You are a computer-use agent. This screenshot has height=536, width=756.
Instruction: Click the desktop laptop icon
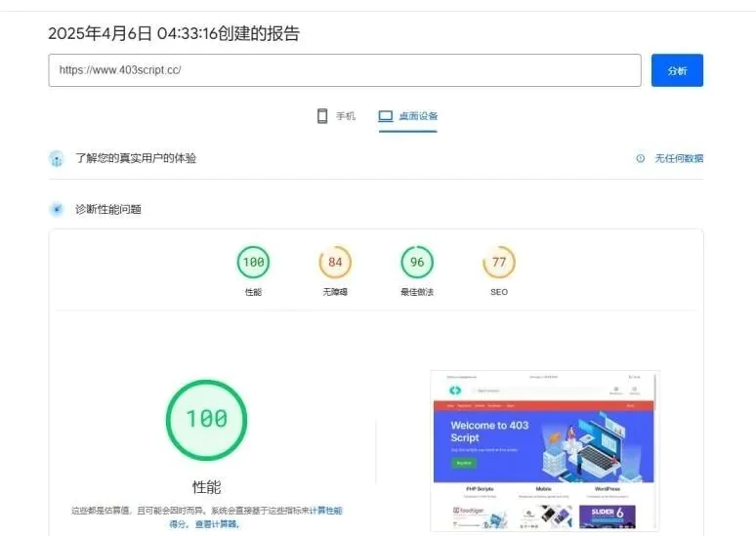[x=386, y=116]
